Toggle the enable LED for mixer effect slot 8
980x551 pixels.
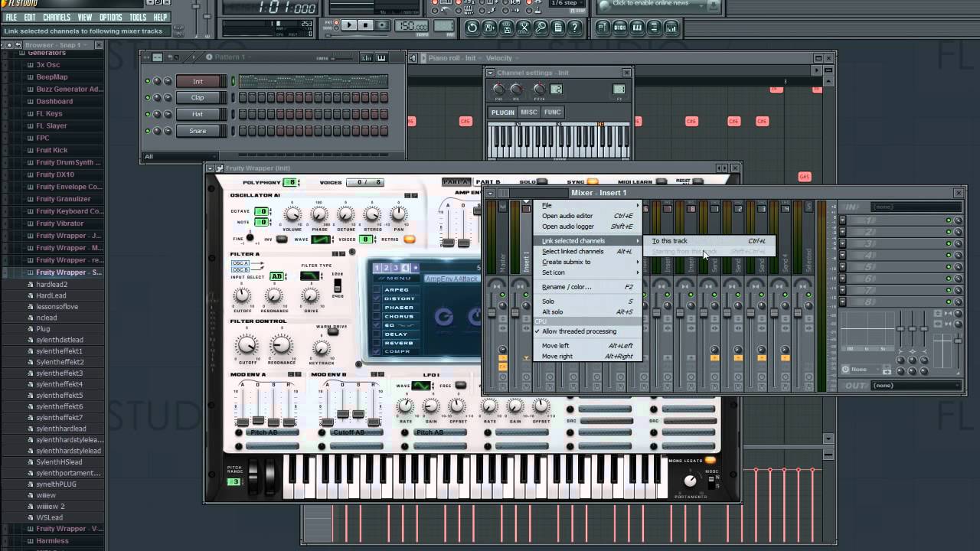coord(949,302)
